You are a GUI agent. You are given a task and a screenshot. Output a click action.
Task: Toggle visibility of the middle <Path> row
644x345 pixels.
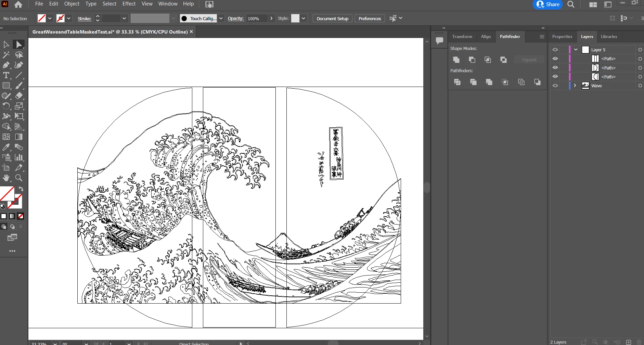click(x=555, y=67)
